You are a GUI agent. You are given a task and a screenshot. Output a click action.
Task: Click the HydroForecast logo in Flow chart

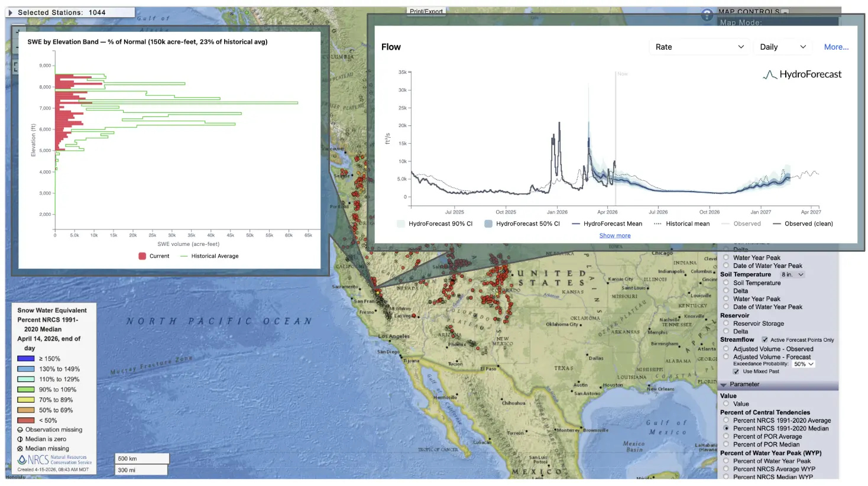click(x=802, y=74)
